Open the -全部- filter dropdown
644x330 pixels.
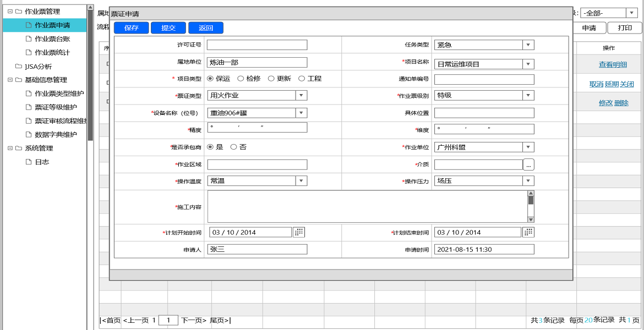(x=609, y=13)
